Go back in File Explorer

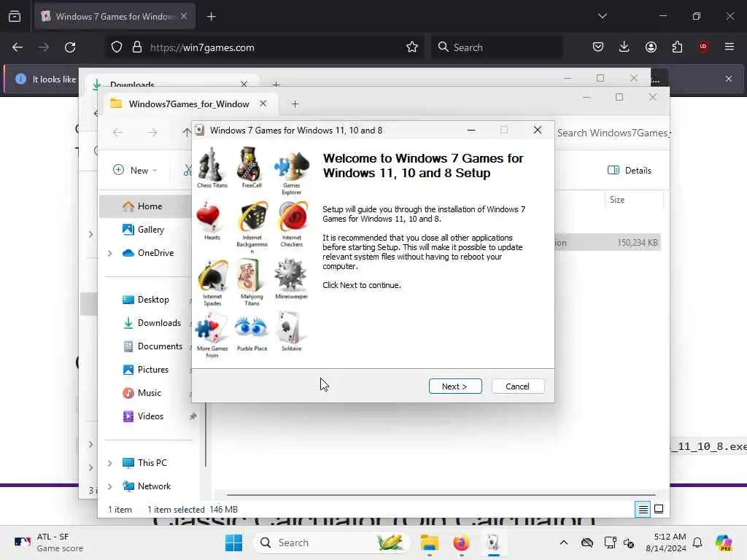click(117, 133)
